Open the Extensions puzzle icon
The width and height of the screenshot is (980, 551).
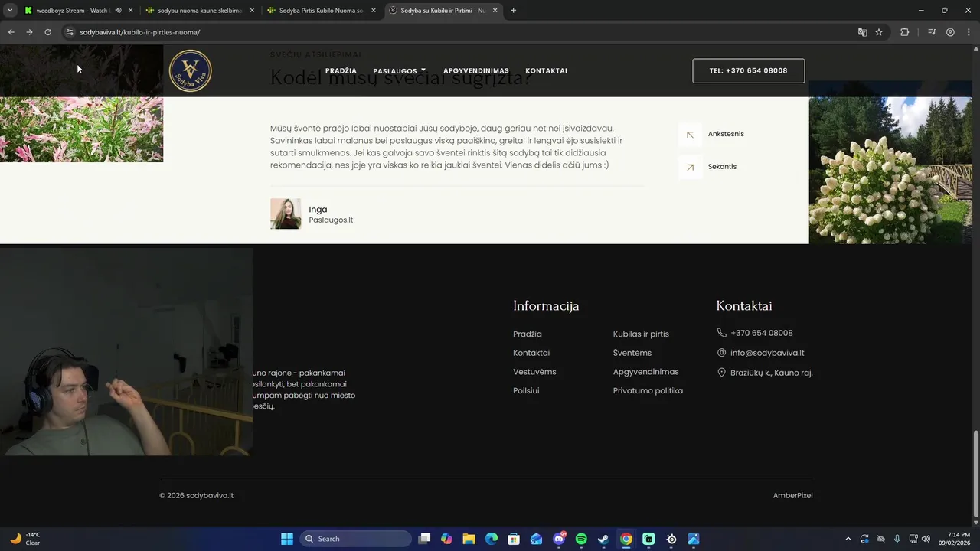pos(904,32)
